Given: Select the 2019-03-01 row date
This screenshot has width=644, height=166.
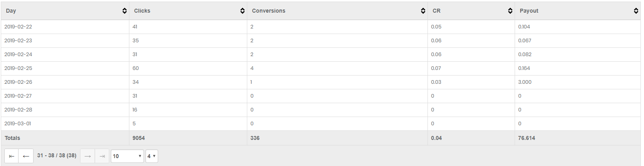Looking at the screenshot, I should point(18,124).
